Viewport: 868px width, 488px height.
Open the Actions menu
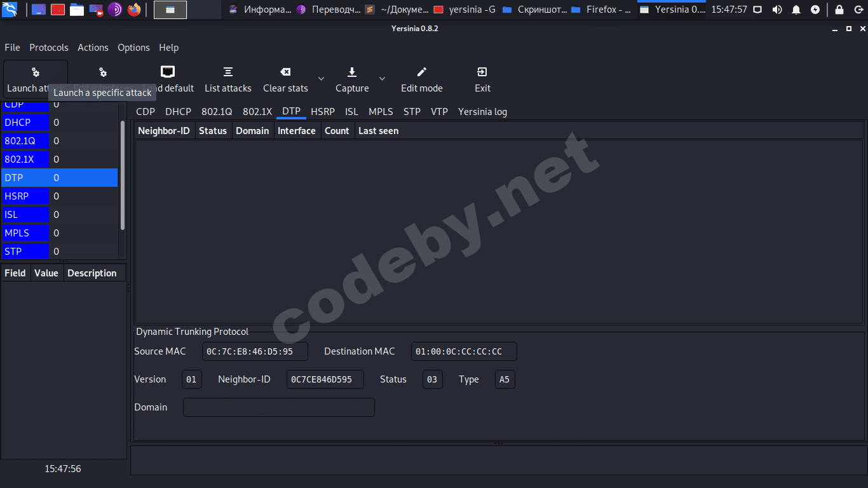(93, 48)
